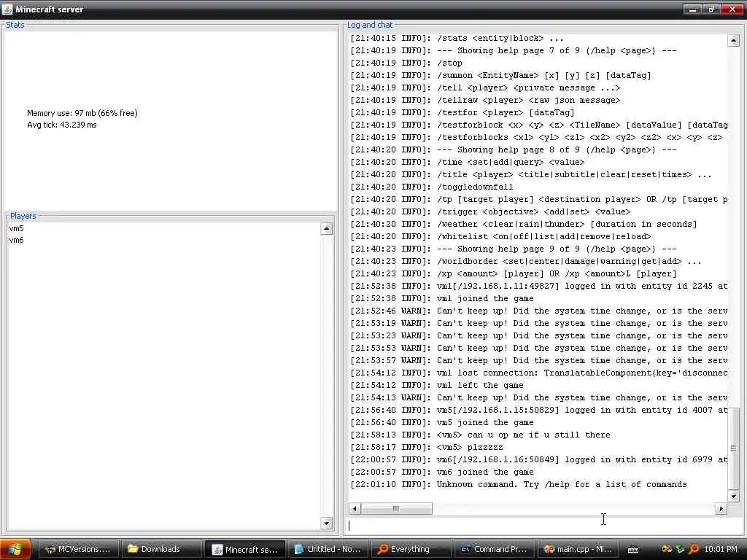747x560 pixels.
Task: Click the log's scroll left arrow
Action: tap(354, 508)
